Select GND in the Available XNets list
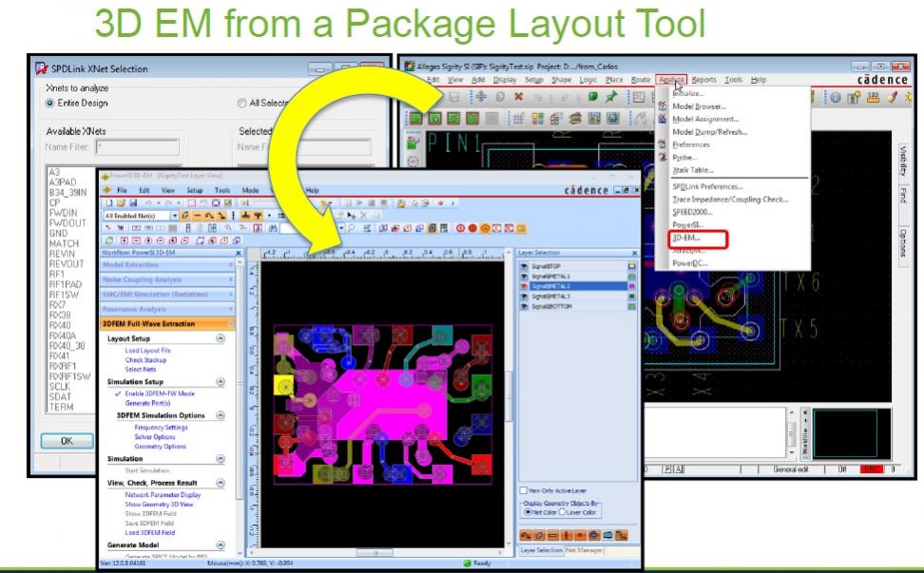 pyautogui.click(x=58, y=233)
